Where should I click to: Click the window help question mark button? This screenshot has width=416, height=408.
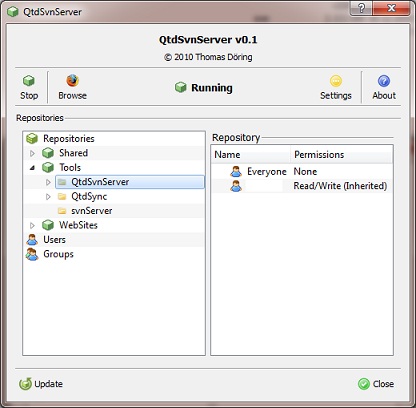(x=361, y=8)
